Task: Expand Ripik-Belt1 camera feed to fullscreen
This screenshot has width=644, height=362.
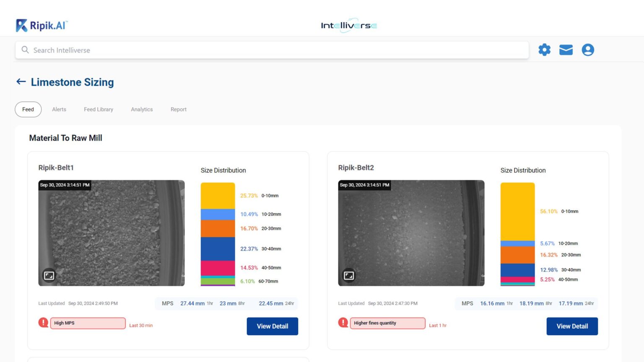Action: [x=49, y=275]
